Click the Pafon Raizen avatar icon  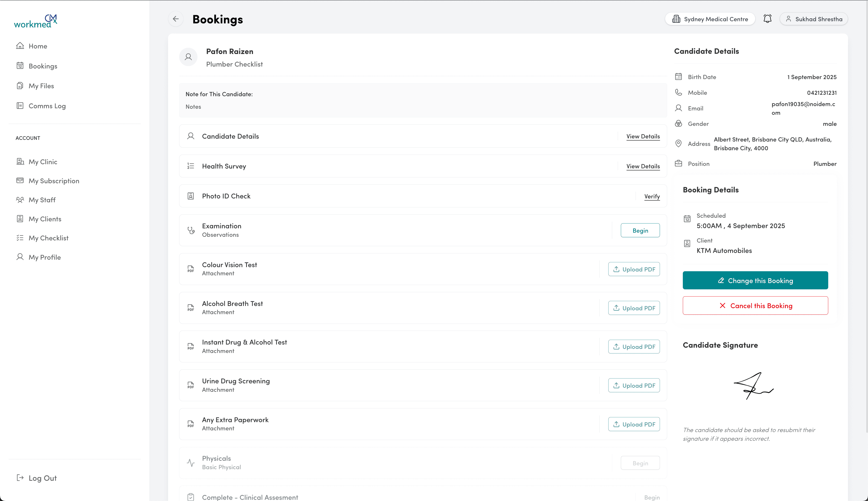click(x=188, y=57)
